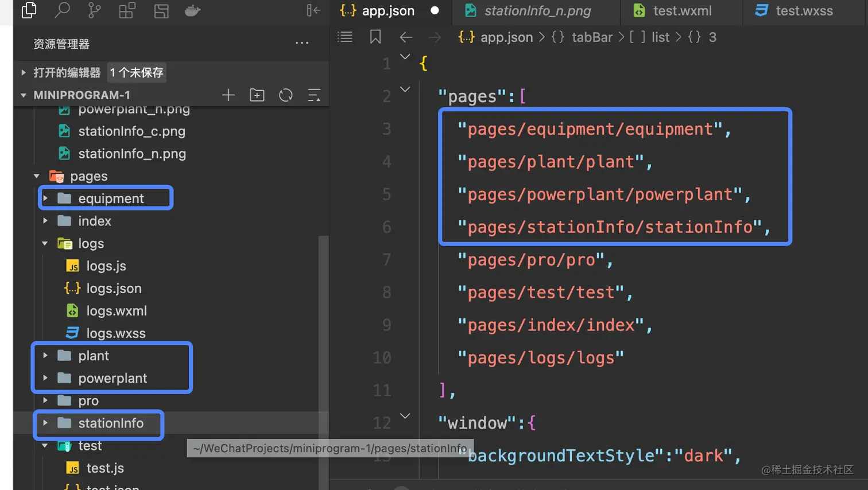Expand the powerplant folder
Image resolution: width=868 pixels, height=490 pixels.
point(45,378)
